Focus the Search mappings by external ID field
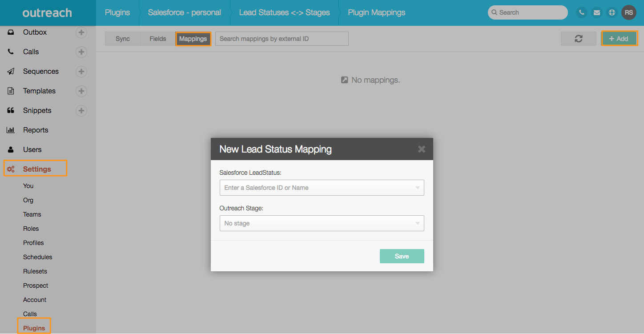 click(x=282, y=39)
